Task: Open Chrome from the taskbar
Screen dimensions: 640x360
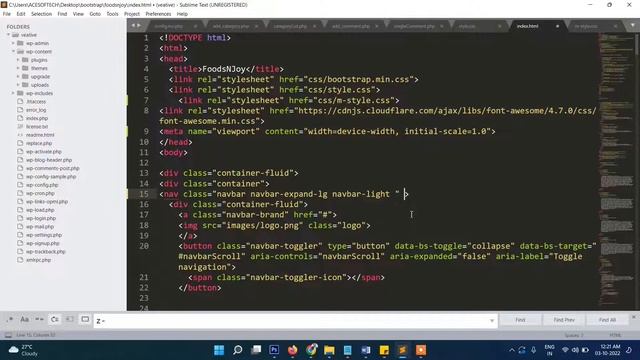Action: pyautogui.click(x=311, y=350)
